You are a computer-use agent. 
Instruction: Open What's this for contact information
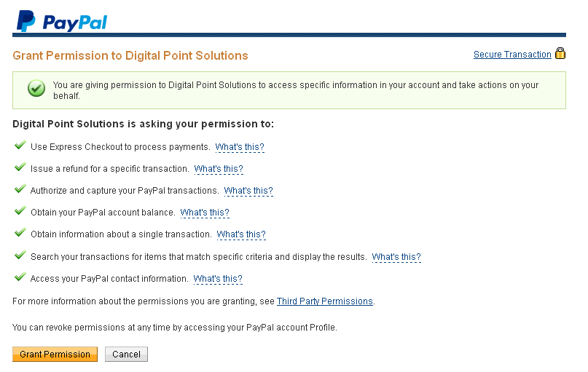pos(218,279)
